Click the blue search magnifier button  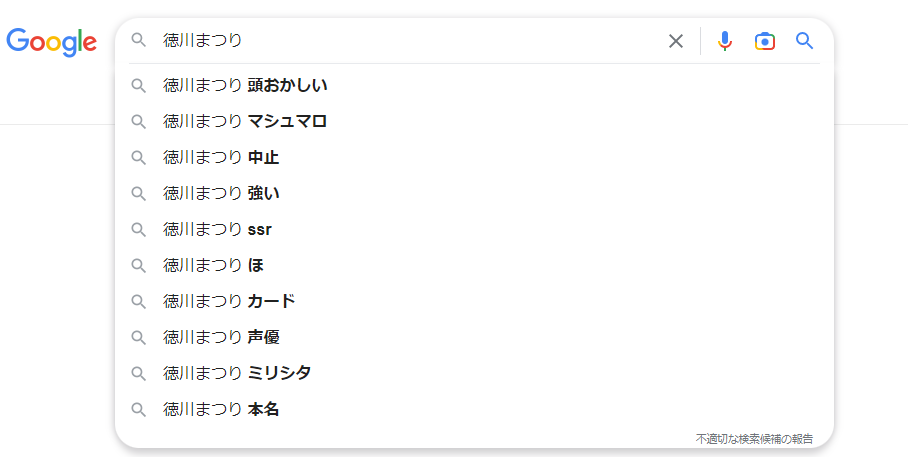804,41
